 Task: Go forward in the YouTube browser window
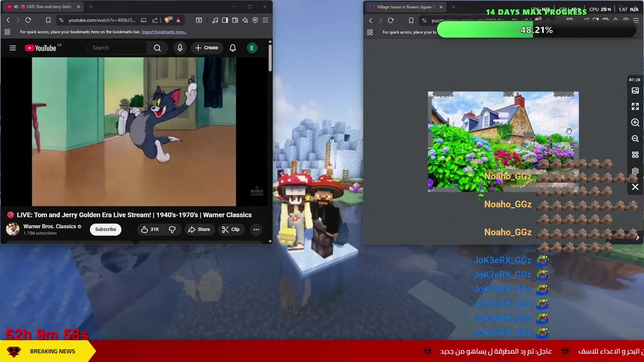tap(18, 20)
